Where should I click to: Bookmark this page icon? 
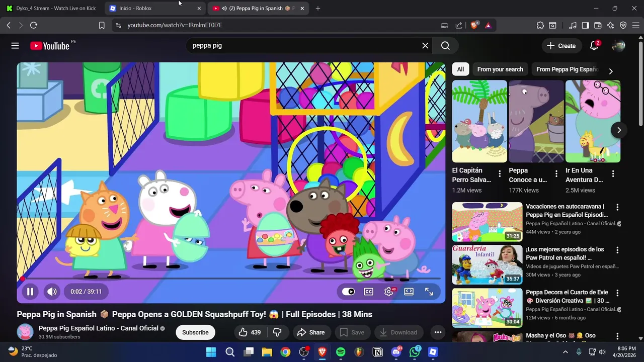102,25
